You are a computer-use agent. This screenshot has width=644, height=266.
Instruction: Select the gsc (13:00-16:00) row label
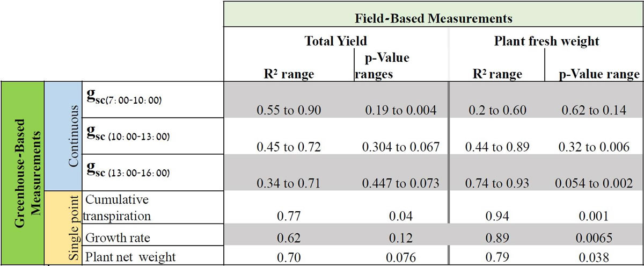click(x=128, y=172)
